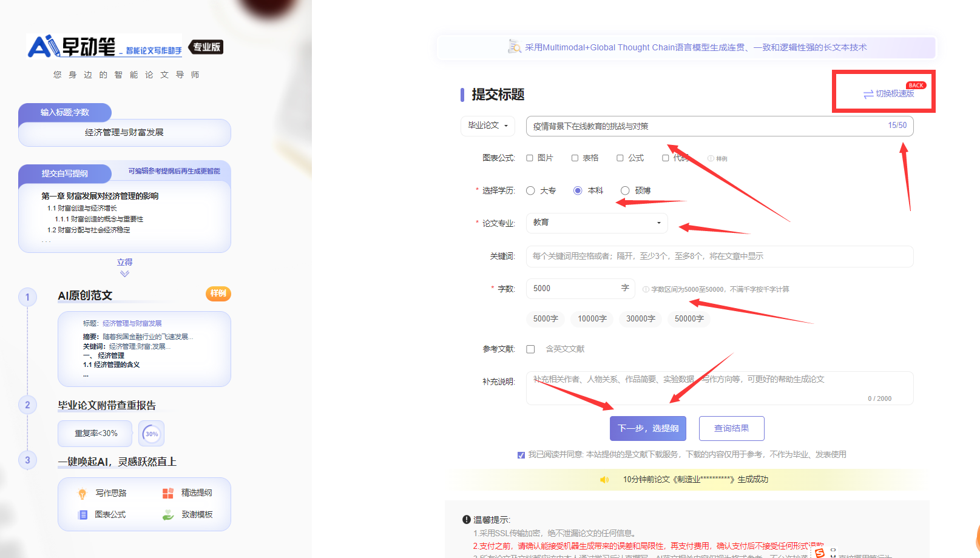Click the green hand icon for 致谢模板

pos(168,515)
